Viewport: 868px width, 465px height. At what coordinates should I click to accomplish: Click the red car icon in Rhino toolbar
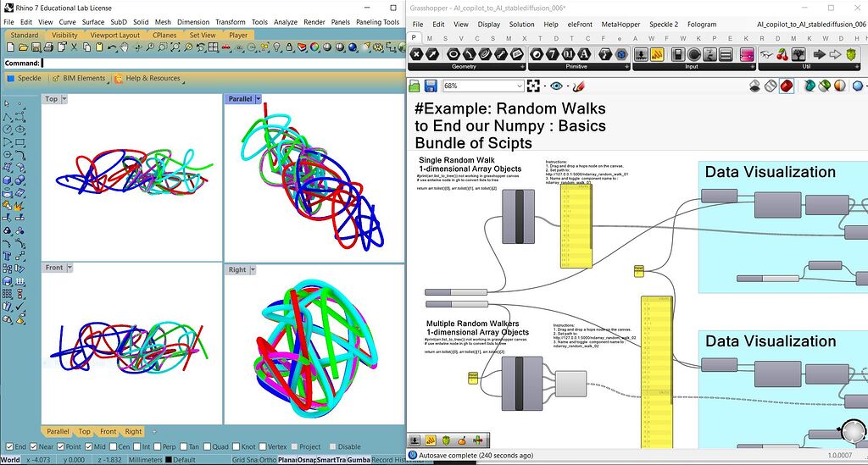225,47
